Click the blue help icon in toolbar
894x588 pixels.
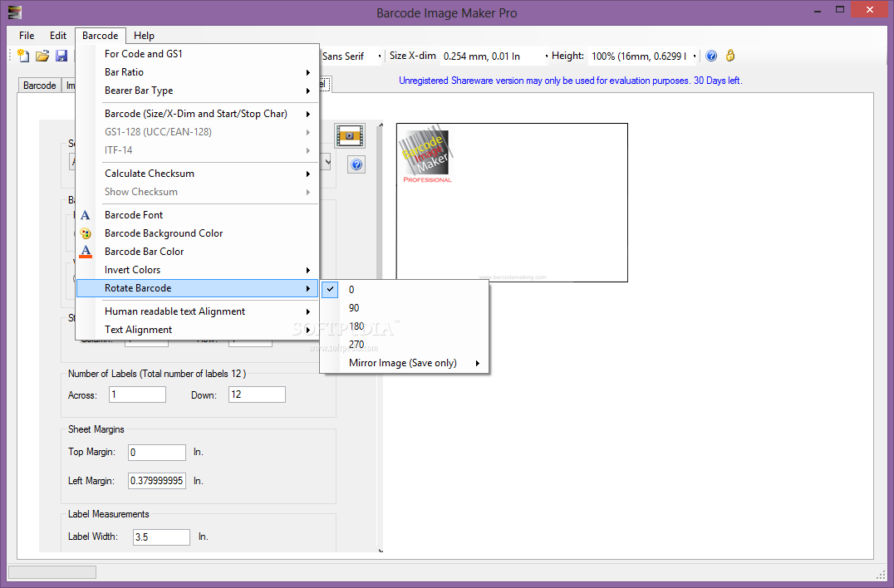point(711,56)
